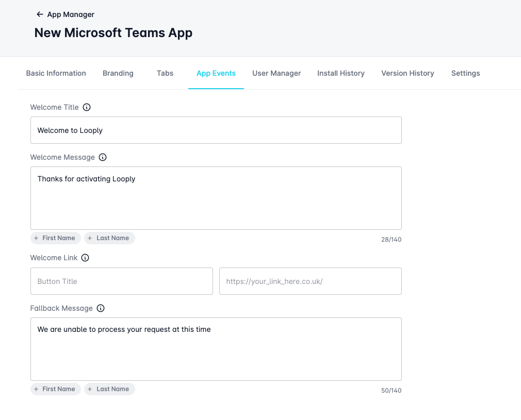Image resolution: width=521 pixels, height=420 pixels.
Task: Open the Basic Information tab
Action: click(x=56, y=73)
